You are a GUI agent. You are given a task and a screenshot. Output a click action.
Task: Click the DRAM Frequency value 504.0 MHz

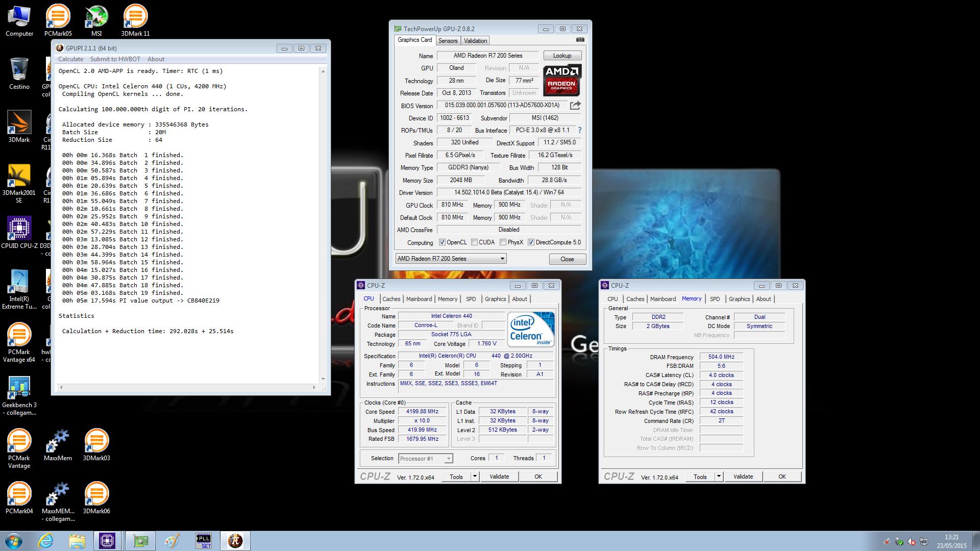click(721, 357)
